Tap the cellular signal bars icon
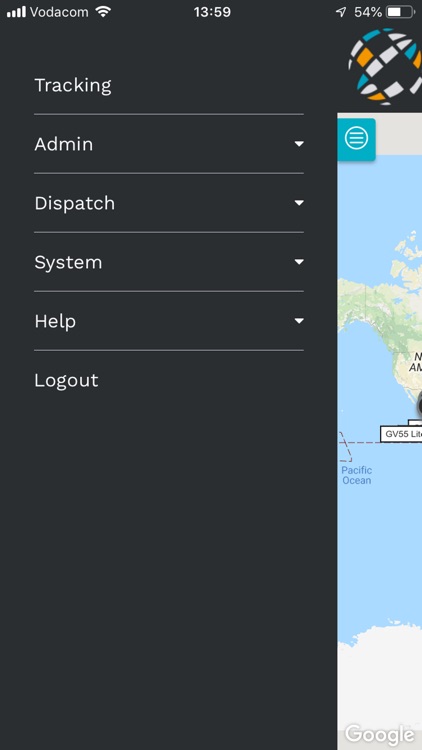Image resolution: width=422 pixels, height=750 pixels. coord(16,12)
